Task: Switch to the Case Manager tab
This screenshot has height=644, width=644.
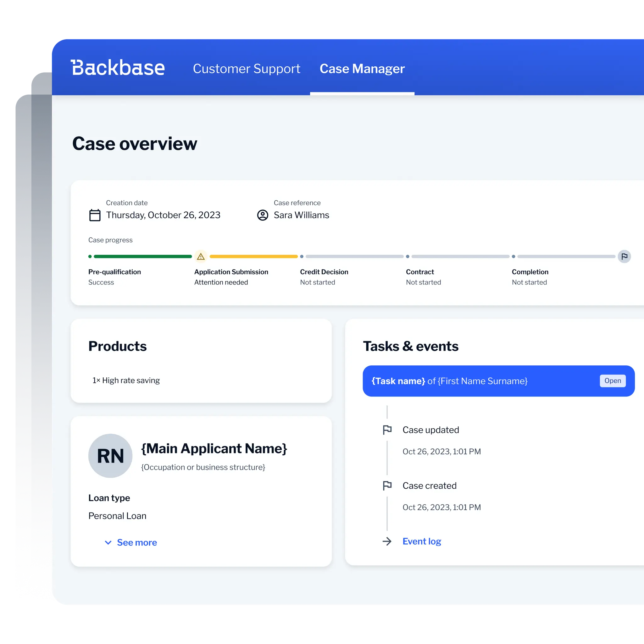Action: tap(362, 69)
